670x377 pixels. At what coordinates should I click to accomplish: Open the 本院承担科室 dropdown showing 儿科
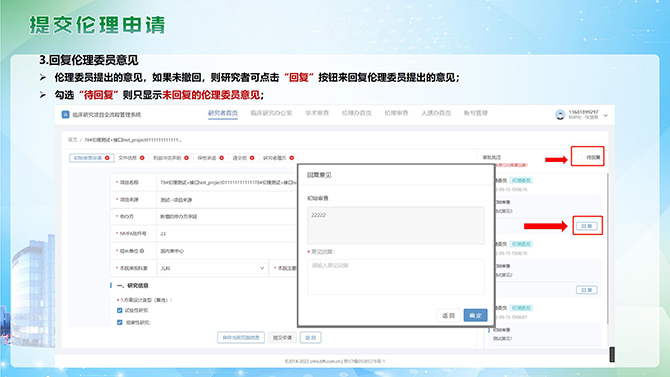tap(212, 268)
